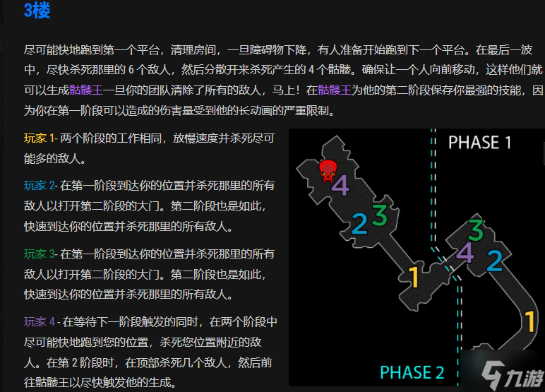Click the blue 2 left of dashed line
Viewport: 545px width, 392px height.
[x=359, y=223]
